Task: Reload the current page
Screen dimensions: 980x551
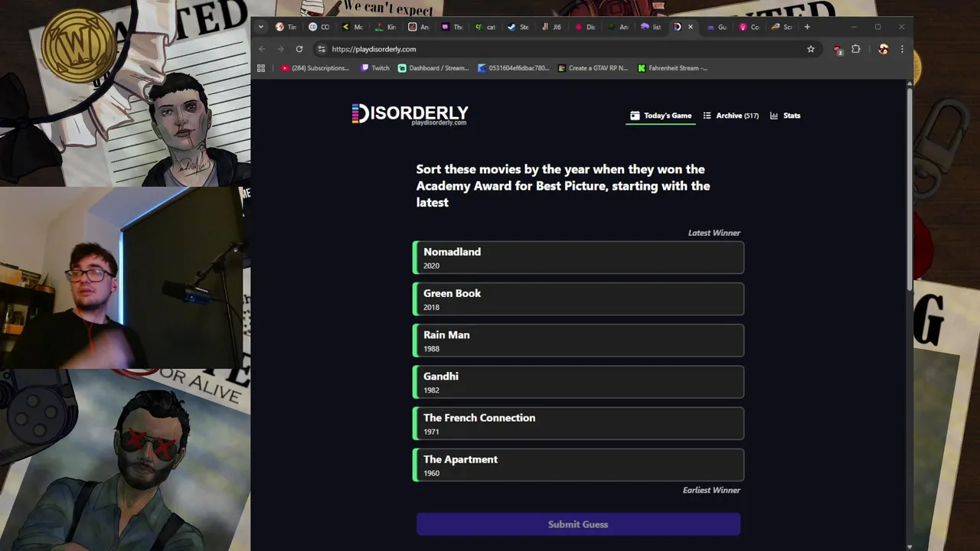Action: [299, 49]
